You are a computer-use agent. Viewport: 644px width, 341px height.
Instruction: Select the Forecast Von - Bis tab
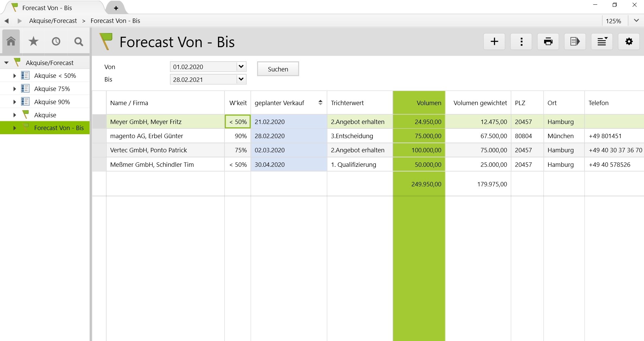point(47,7)
